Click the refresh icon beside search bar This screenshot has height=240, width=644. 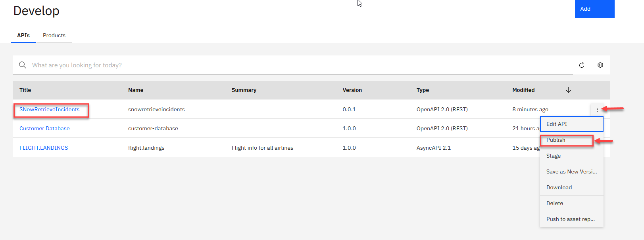point(582,65)
